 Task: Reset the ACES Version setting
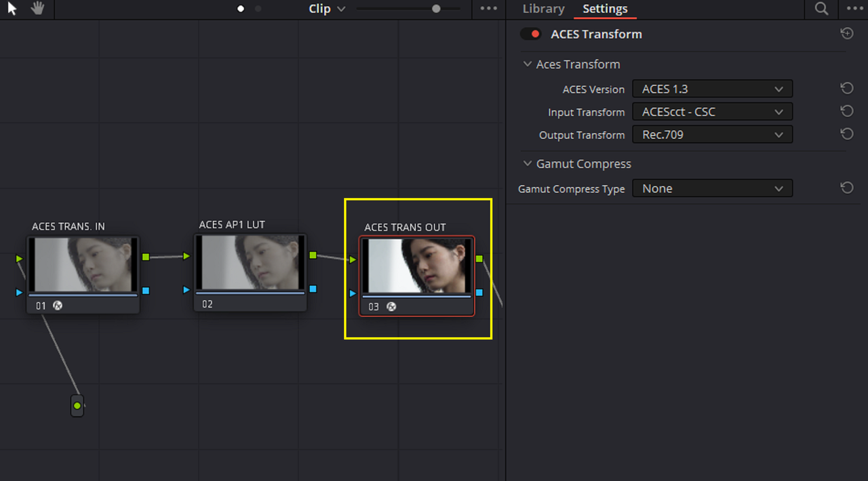point(846,89)
